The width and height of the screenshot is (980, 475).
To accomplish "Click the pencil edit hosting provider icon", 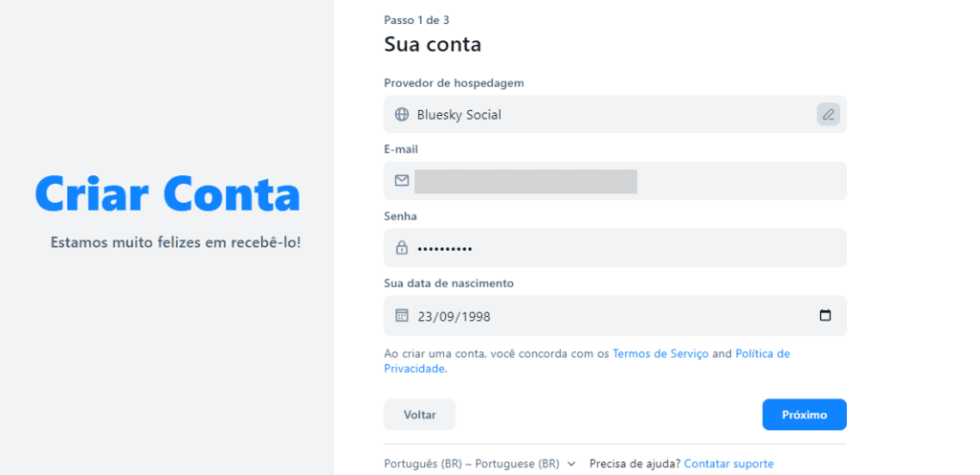I will 828,114.
